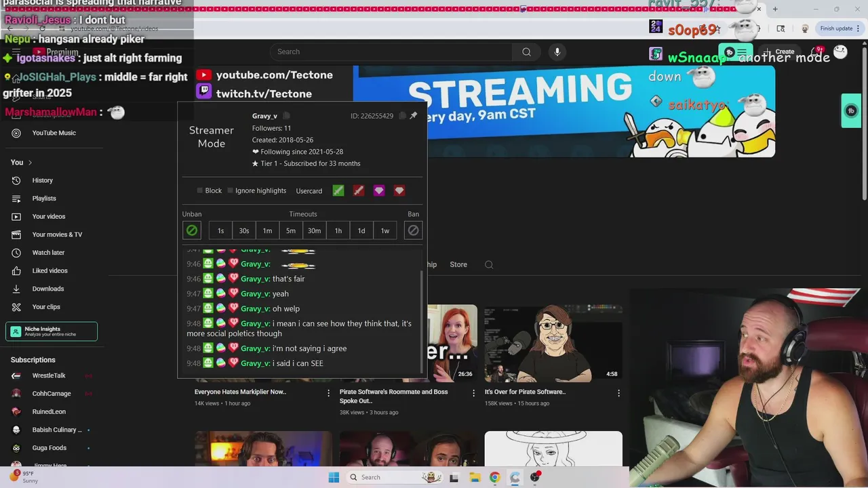868x488 pixels.
Task: Click the red diamond unVIP icon
Action: click(399, 190)
